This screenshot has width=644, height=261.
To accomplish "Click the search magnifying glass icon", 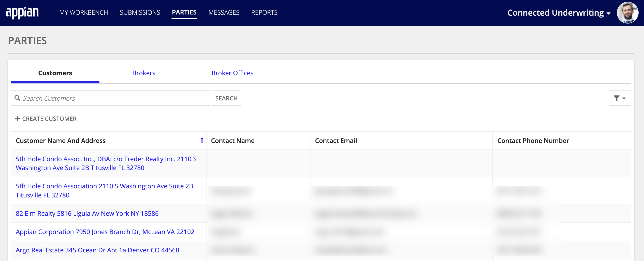I will (x=18, y=98).
